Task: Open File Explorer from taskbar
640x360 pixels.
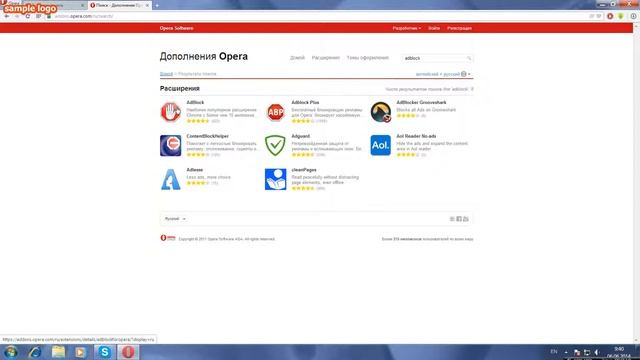Action: point(58,352)
